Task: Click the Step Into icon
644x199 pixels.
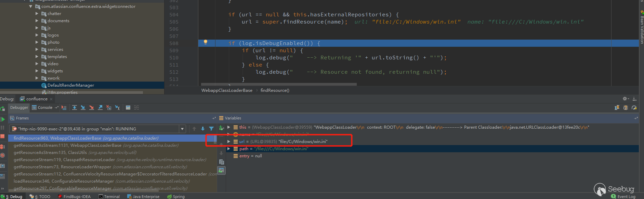Action: [83, 108]
